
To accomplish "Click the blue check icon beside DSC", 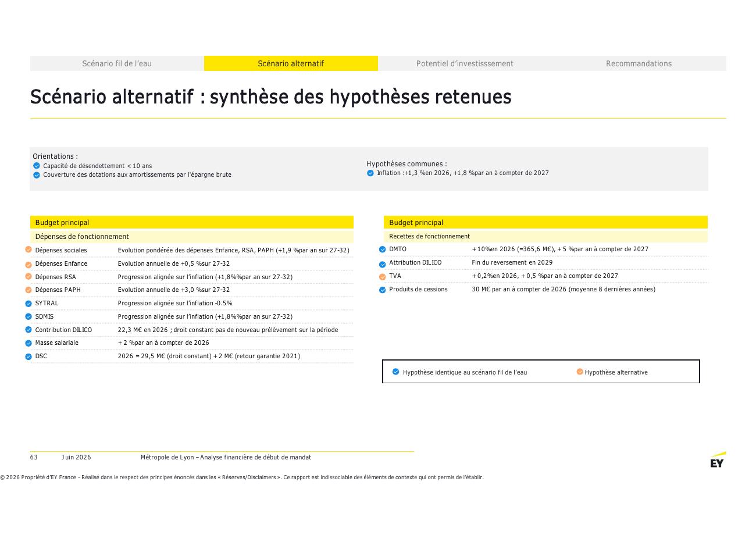I will (x=28, y=356).
